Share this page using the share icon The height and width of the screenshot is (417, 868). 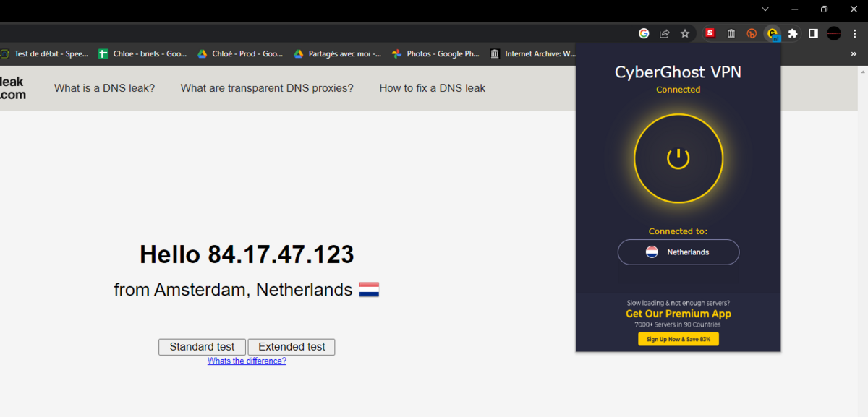664,33
